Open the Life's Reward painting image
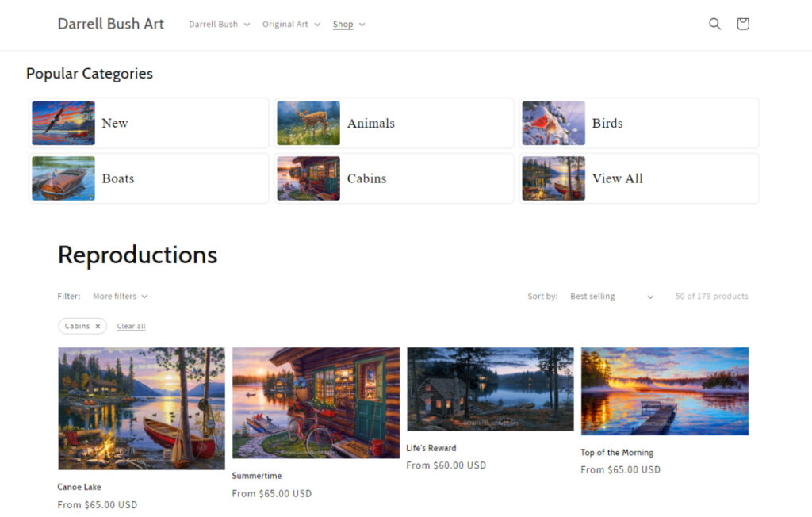The width and height of the screenshot is (812, 517). (490, 389)
